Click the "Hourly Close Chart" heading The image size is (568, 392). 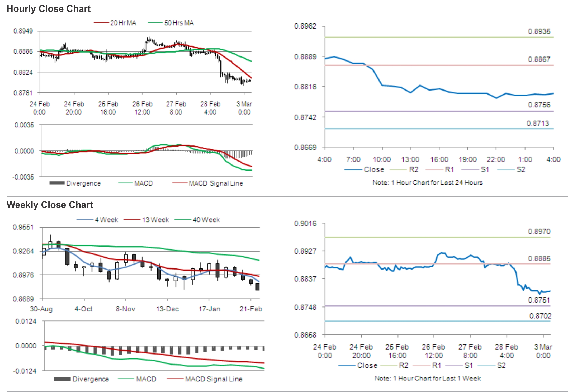[49, 9]
